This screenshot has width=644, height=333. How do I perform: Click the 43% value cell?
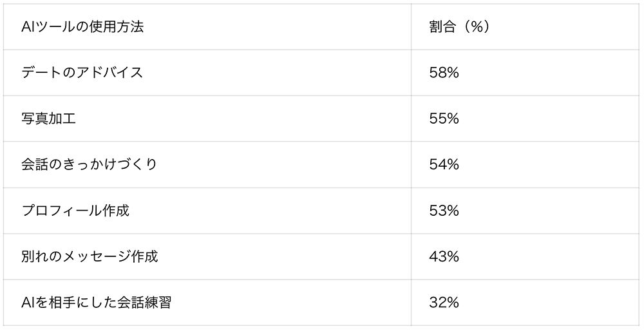coord(444,256)
